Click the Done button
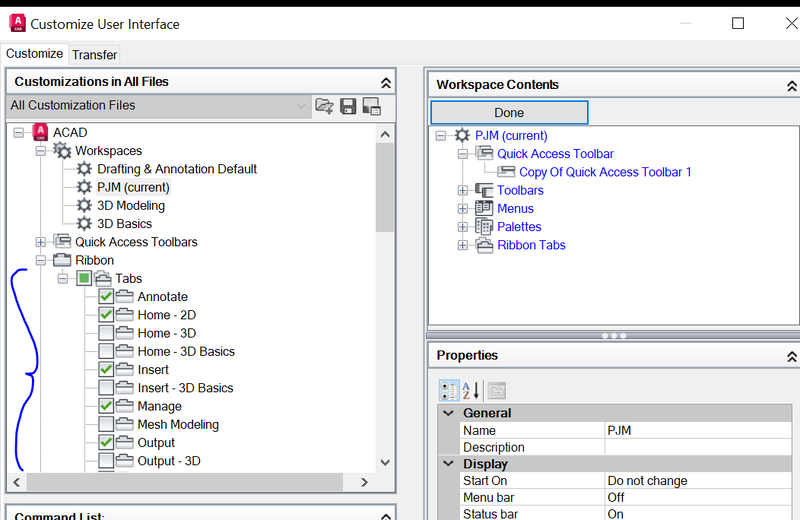 pyautogui.click(x=509, y=112)
